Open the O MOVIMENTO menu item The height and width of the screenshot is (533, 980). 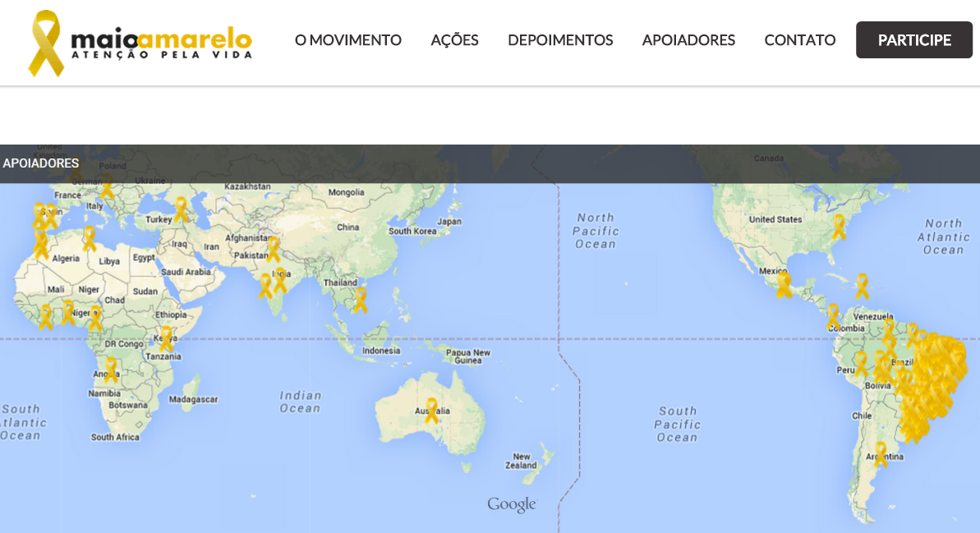(348, 40)
